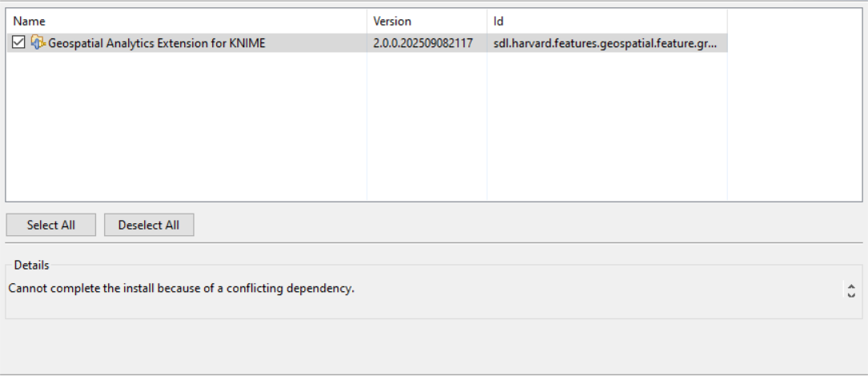Click the divider between Version and Id headers
This screenshot has height=376, width=868.
pyautogui.click(x=486, y=21)
